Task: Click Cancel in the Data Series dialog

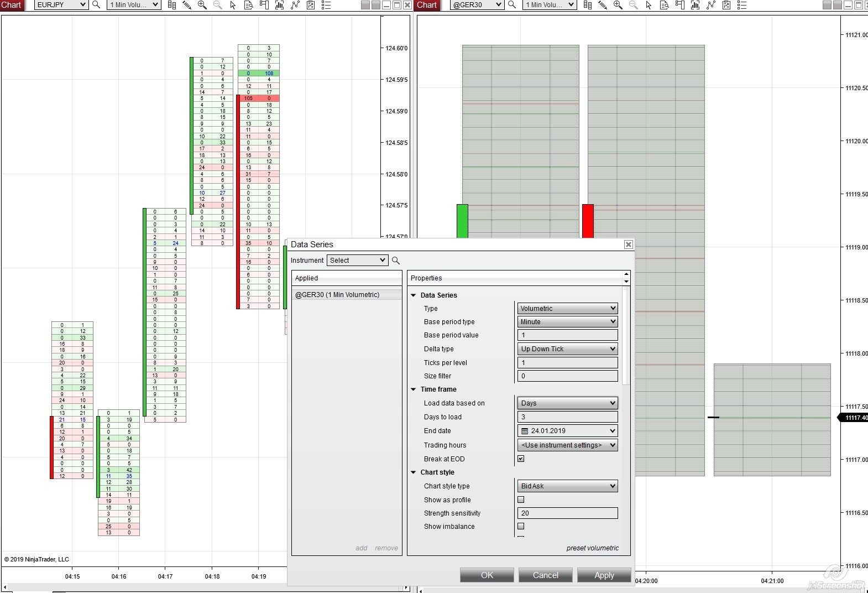Action: point(546,575)
